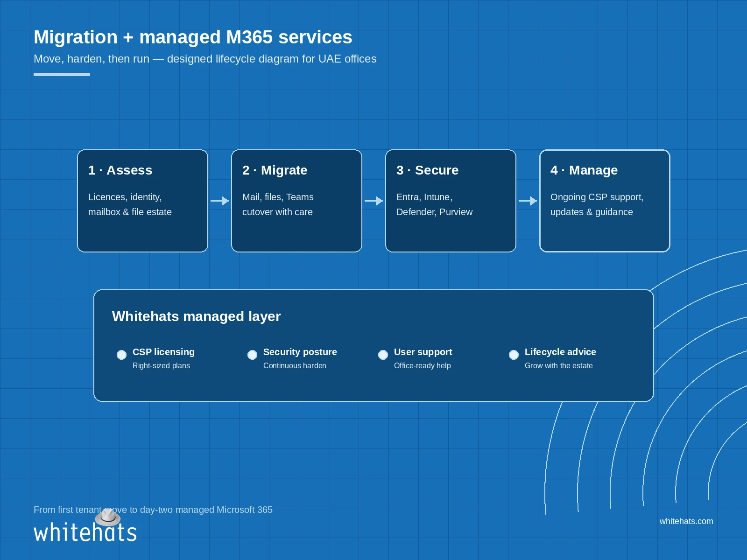The width and height of the screenshot is (747, 560).
Task: Click the 'Migration + managed M365 services' title
Action: point(193,37)
